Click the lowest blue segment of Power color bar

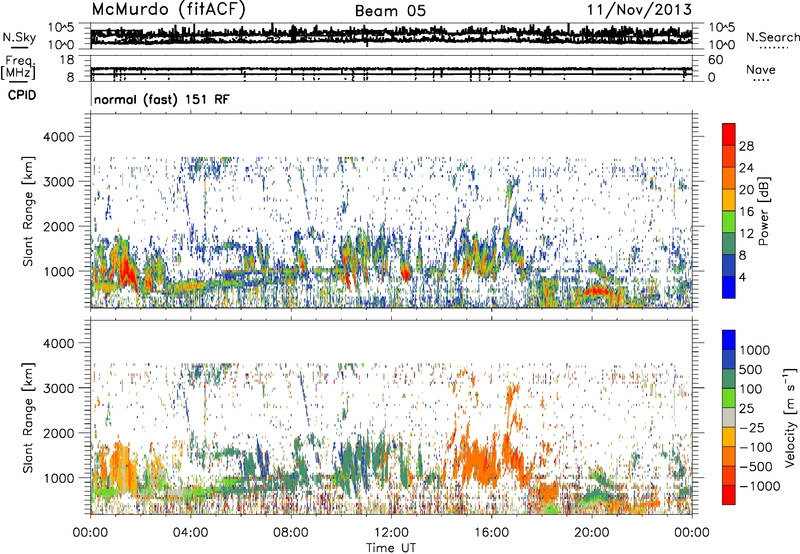[x=729, y=287]
